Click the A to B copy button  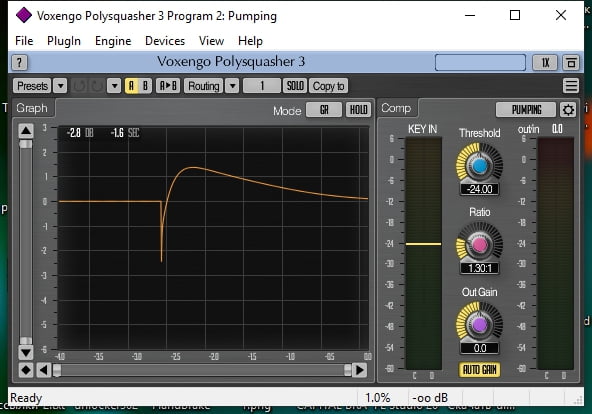[x=168, y=86]
